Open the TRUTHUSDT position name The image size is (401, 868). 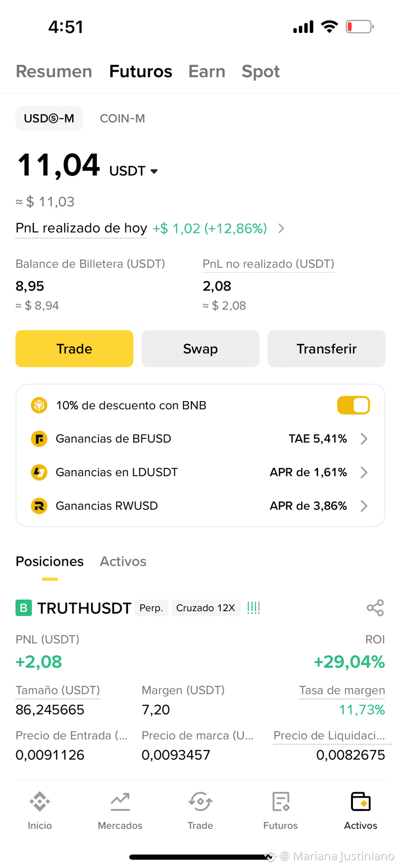pyautogui.click(x=84, y=608)
